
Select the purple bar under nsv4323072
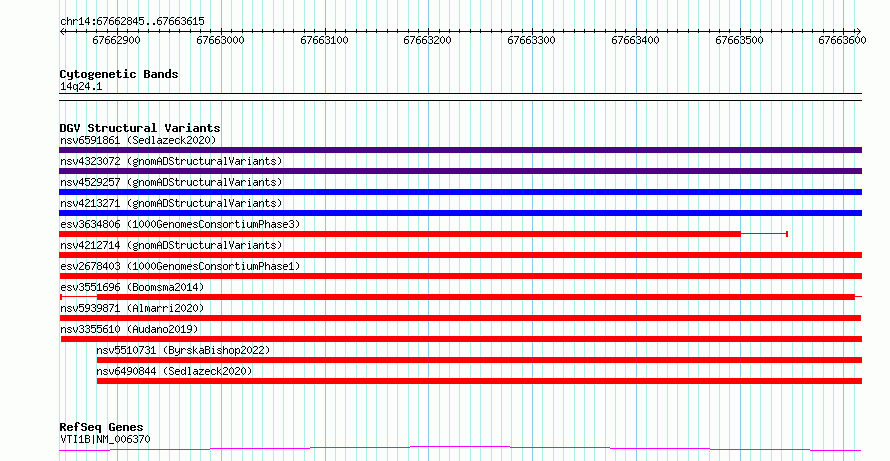click(460, 171)
